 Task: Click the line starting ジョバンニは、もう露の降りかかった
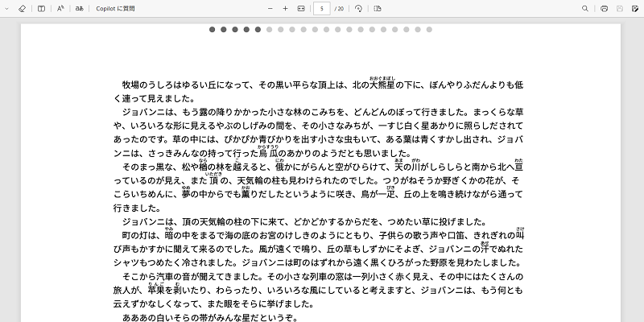pyautogui.click(x=323, y=112)
